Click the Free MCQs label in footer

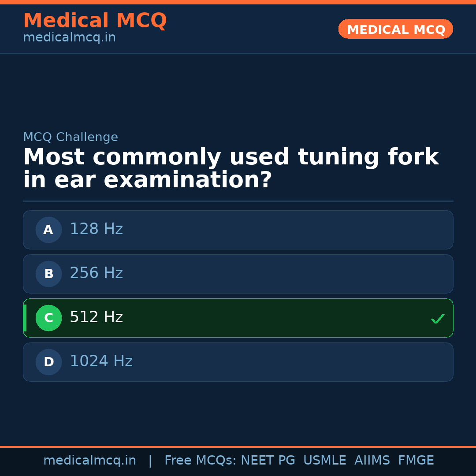(200, 461)
